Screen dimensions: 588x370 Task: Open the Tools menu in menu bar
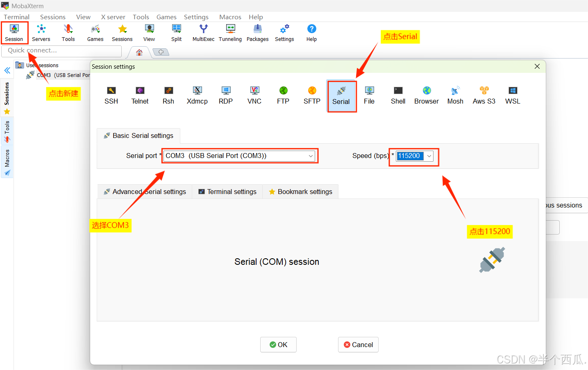141,17
